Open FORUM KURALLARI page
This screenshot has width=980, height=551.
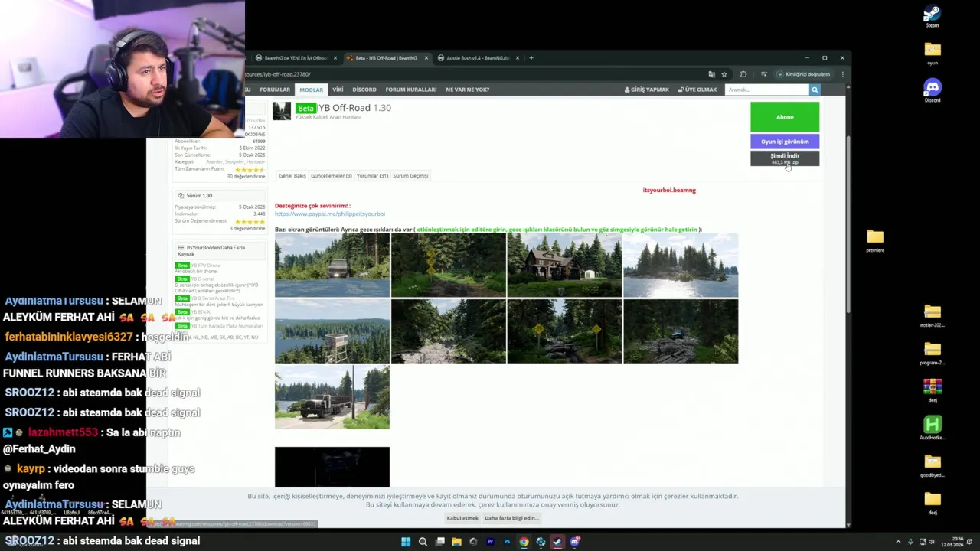pos(411,90)
